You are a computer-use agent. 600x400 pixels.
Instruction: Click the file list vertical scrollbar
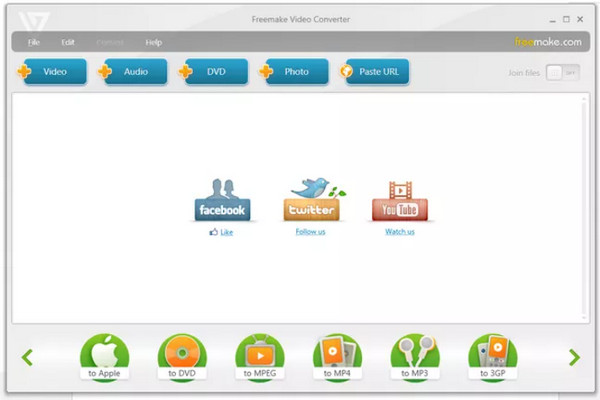(x=584, y=208)
